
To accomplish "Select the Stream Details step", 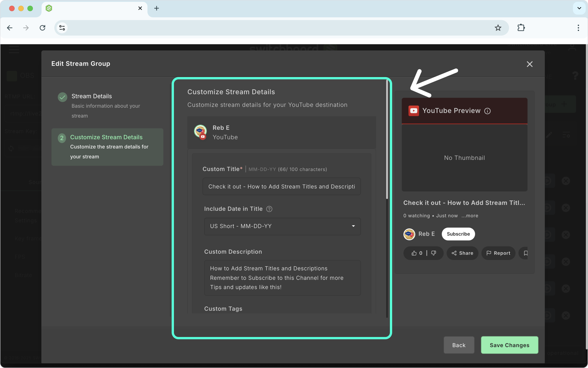I will click(108, 106).
